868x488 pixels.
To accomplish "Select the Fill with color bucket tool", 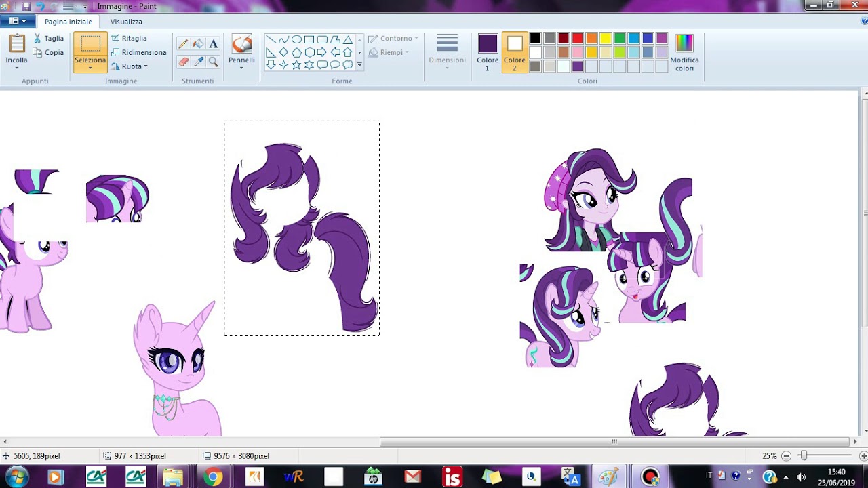I will coord(198,44).
